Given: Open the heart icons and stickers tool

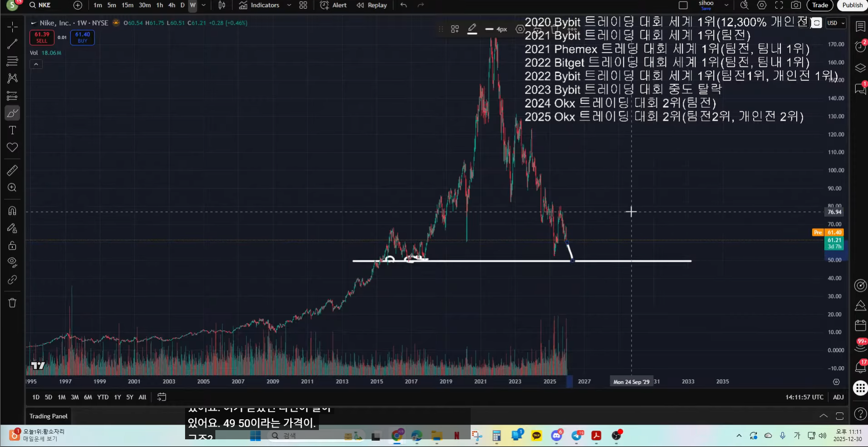Looking at the screenshot, I should click(x=12, y=148).
